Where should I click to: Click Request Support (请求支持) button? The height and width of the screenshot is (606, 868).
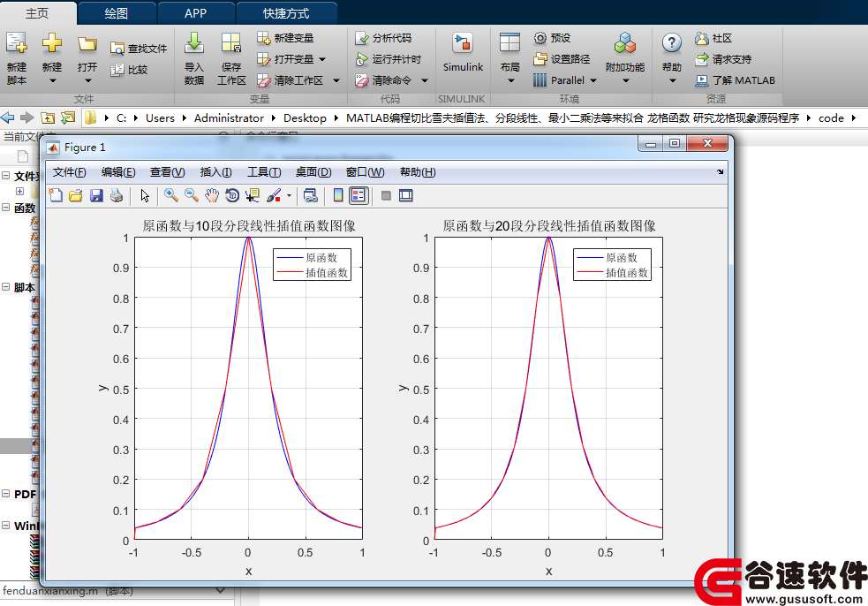(723, 58)
